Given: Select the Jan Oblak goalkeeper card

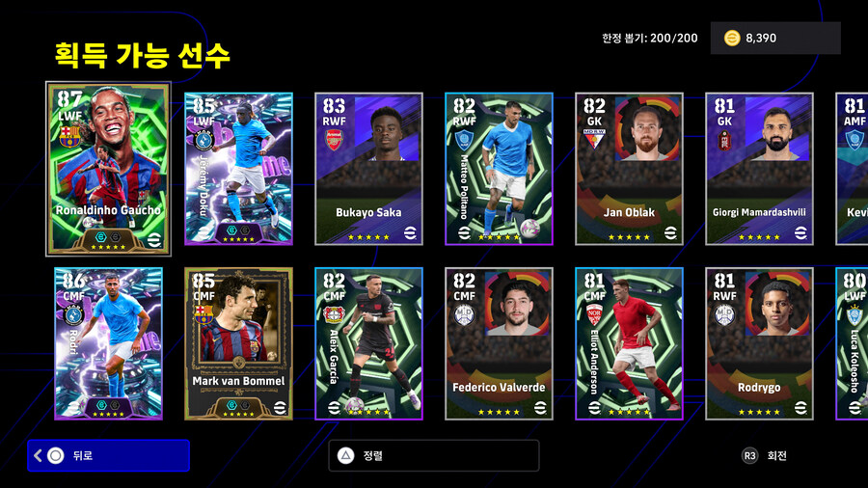Looking at the screenshot, I should (629, 169).
